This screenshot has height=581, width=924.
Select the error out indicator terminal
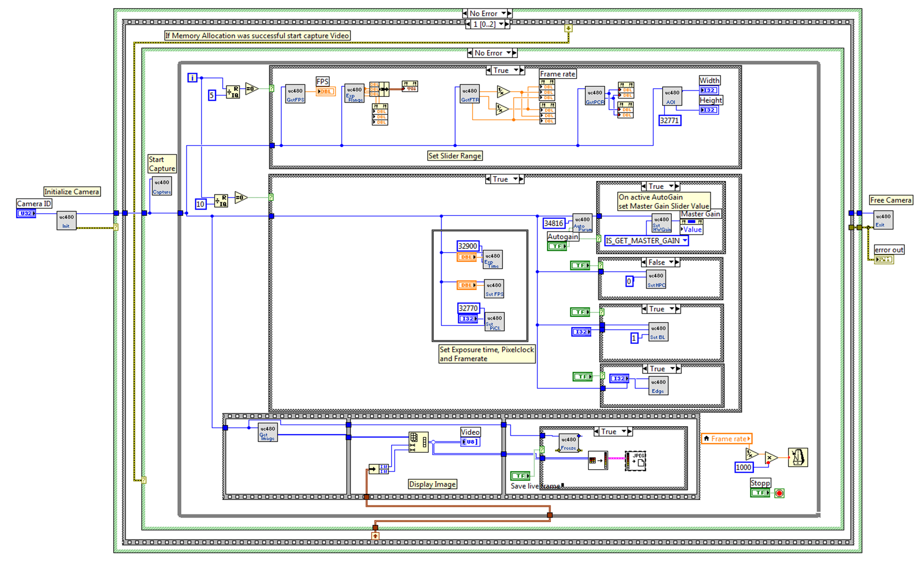(x=884, y=259)
